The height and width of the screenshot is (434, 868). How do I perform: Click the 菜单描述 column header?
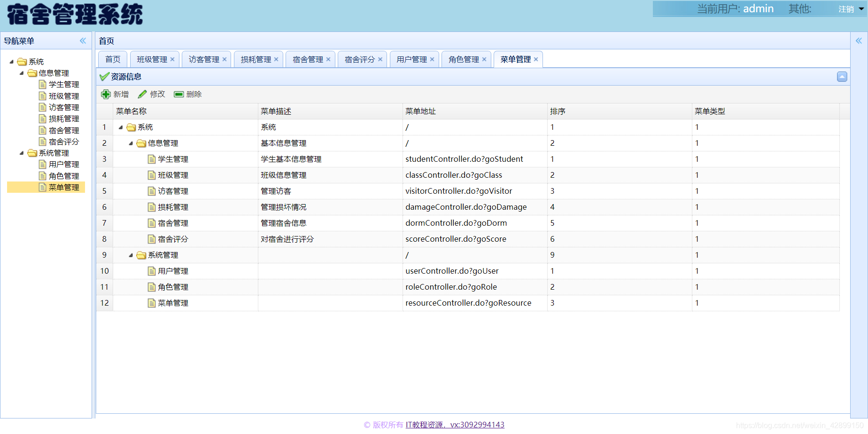click(330, 111)
